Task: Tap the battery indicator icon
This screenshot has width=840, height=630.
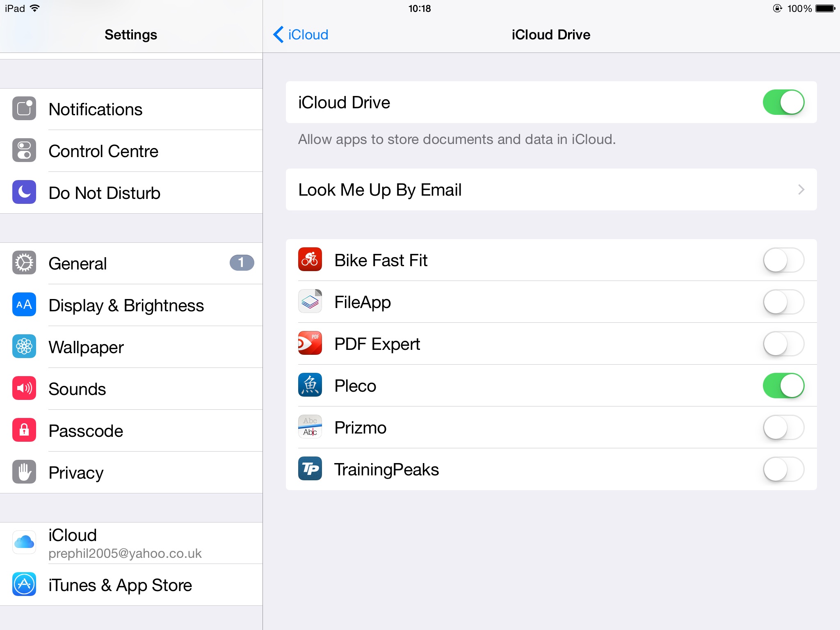Action: [x=826, y=9]
